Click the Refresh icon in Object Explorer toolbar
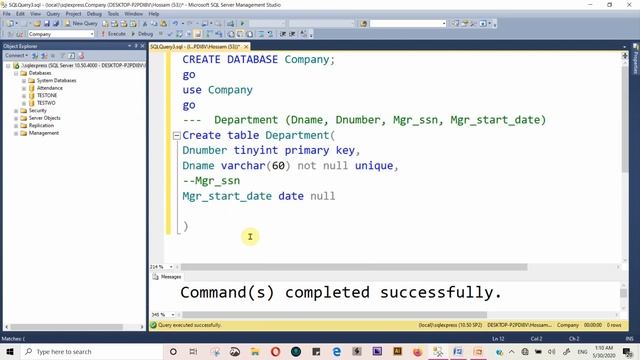 (72, 56)
